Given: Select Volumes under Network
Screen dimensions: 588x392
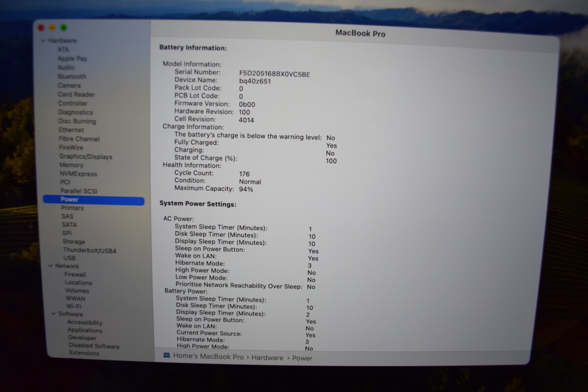Looking at the screenshot, I should [x=77, y=291].
